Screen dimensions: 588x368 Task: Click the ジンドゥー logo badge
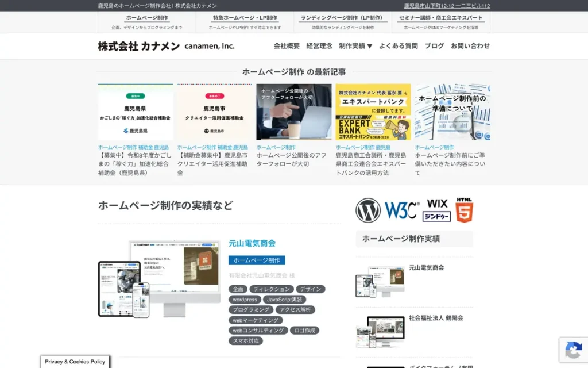pos(436,217)
